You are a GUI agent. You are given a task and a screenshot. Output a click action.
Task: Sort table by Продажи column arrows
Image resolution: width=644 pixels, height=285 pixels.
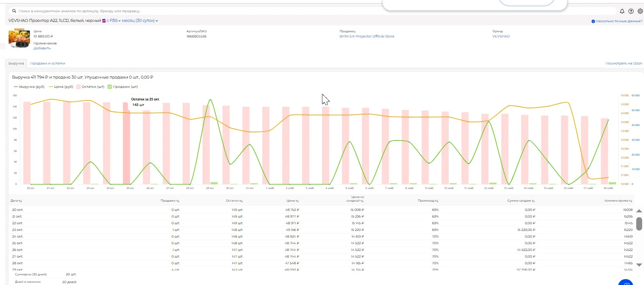(178, 201)
